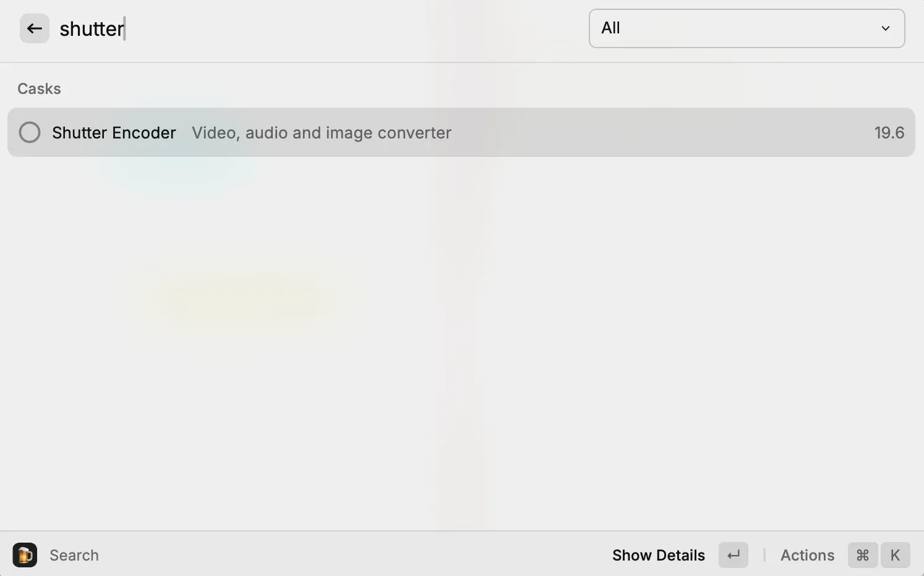Click the Video, audio and image converter description
Image resolution: width=924 pixels, height=576 pixels.
click(322, 133)
